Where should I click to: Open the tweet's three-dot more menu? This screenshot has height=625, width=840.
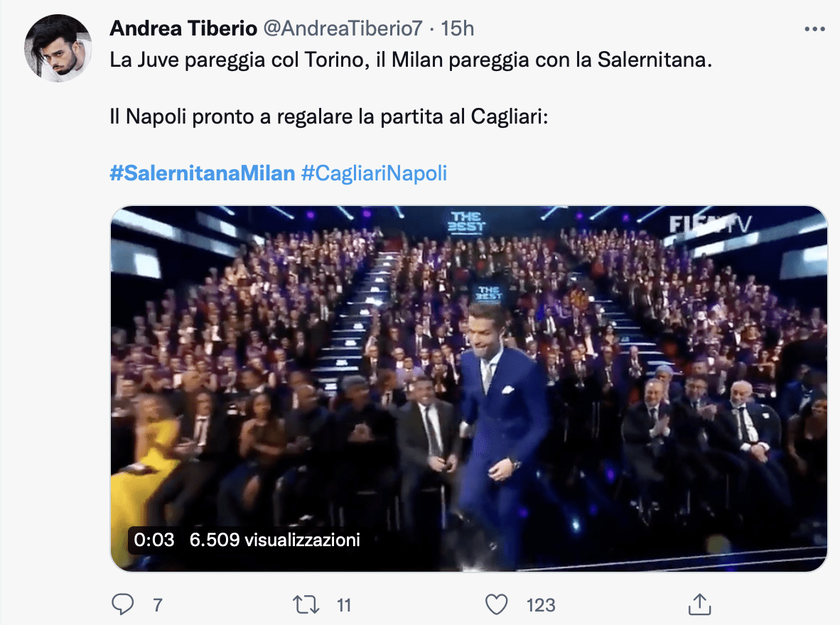click(814, 29)
